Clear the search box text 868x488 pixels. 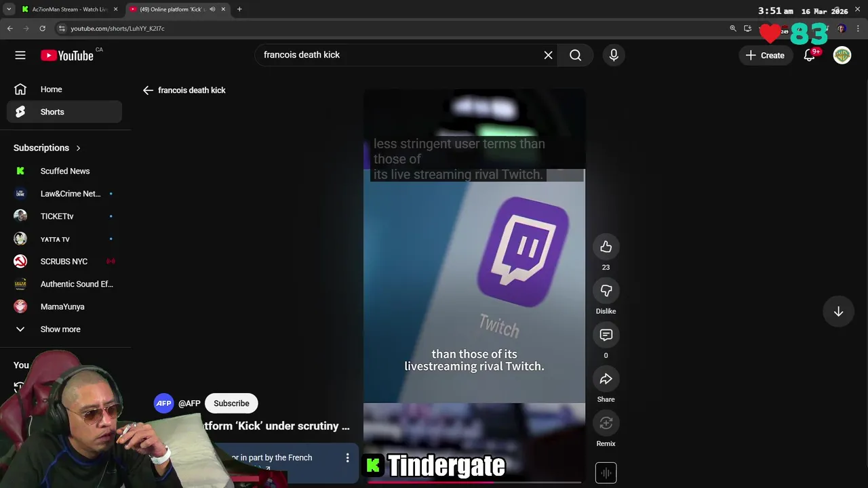(548, 56)
